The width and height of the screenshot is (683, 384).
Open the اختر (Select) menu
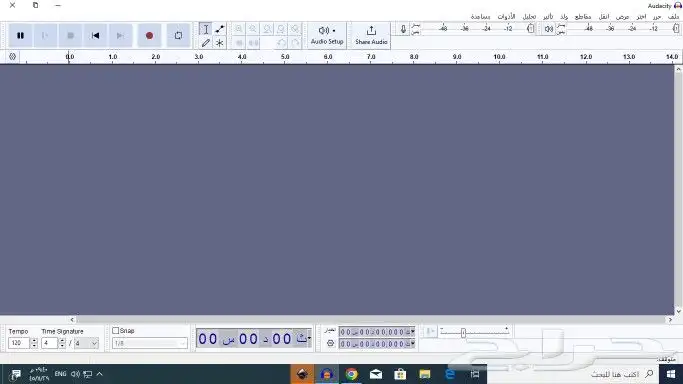click(641, 17)
